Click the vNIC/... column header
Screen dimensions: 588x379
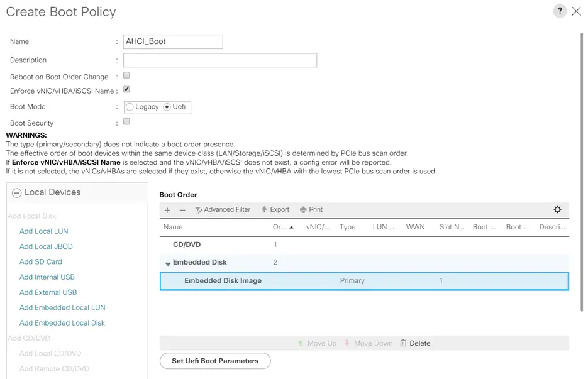(x=318, y=227)
